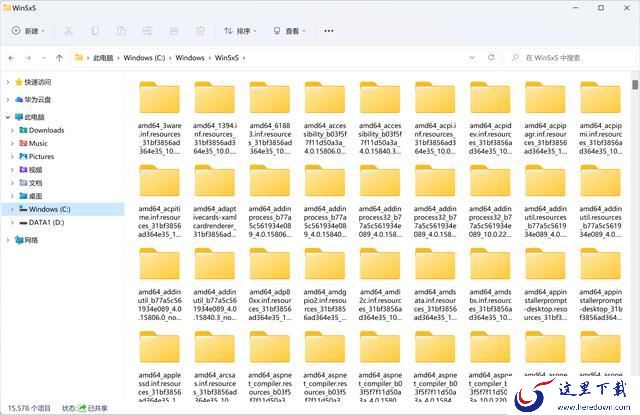640x415 pixels.
Task: Select Music in navigation pane
Action: tap(38, 144)
